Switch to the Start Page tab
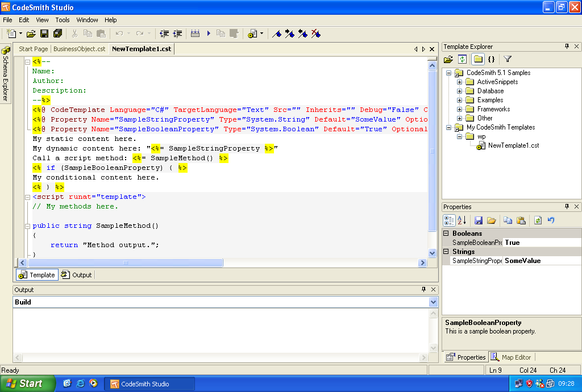This screenshot has height=392, width=582. tap(33, 49)
